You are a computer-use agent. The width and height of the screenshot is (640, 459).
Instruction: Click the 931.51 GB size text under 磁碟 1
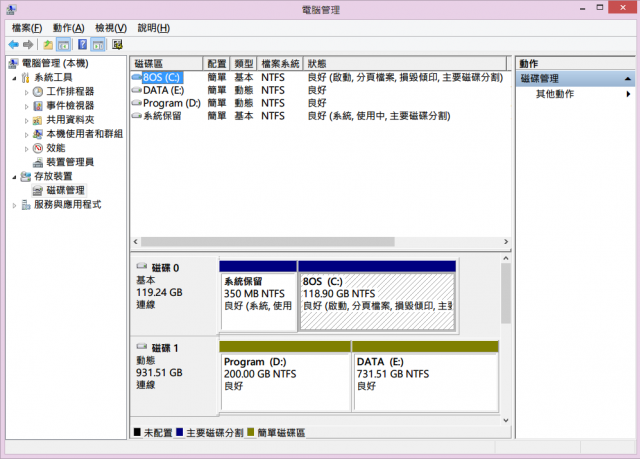[159, 373]
